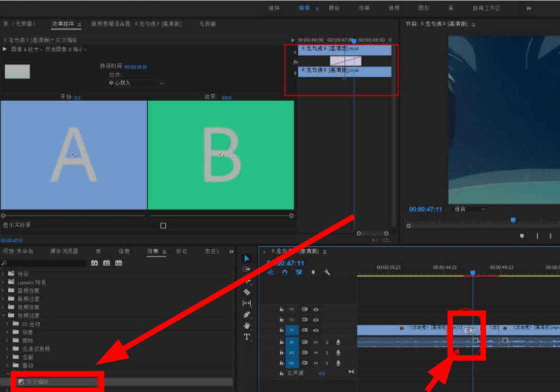Expand the 3D 运动 transitions folder

pyautogui.click(x=8, y=323)
